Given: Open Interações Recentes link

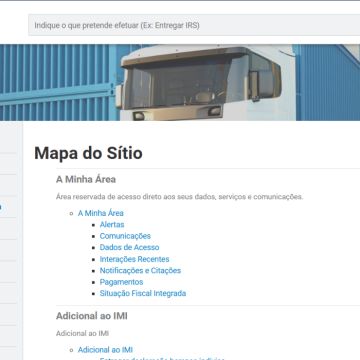Looking at the screenshot, I should (134, 259).
